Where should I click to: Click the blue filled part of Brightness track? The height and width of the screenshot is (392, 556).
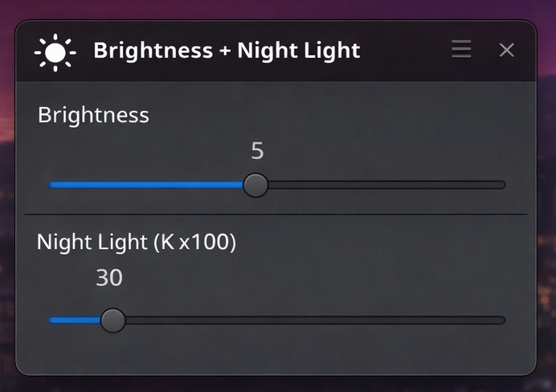pos(145,185)
